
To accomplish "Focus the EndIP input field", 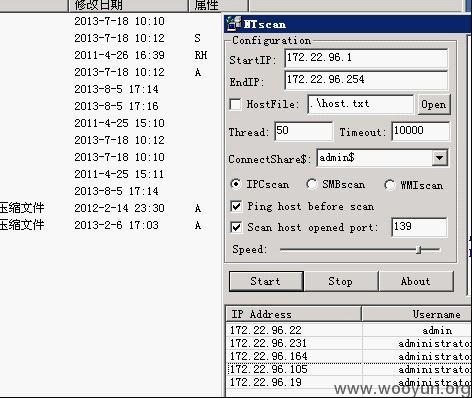I will click(x=366, y=80).
